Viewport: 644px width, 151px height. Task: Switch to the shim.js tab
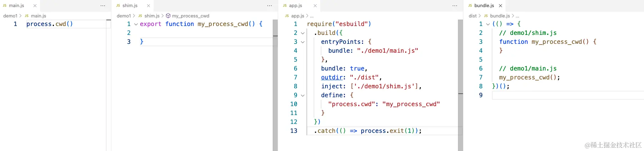(130, 6)
